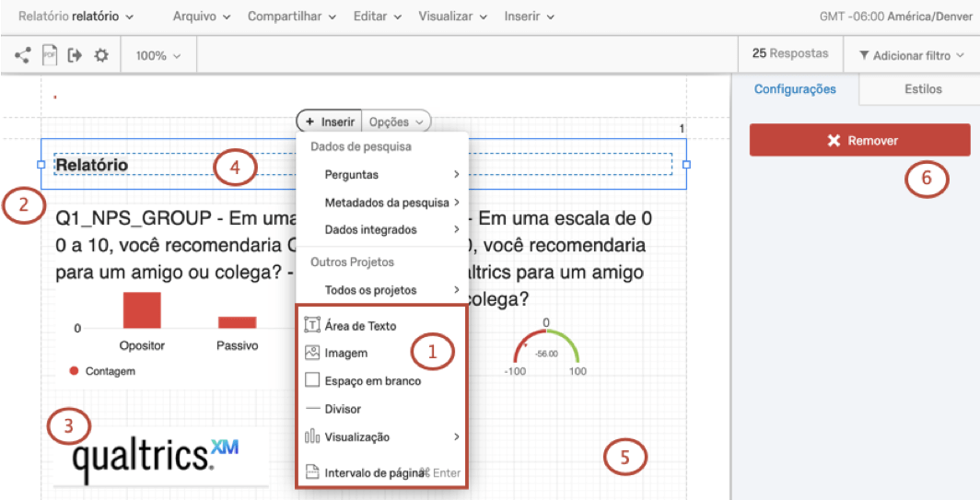Click the GMT -06:00 América/Denver timezone

pos(895,17)
